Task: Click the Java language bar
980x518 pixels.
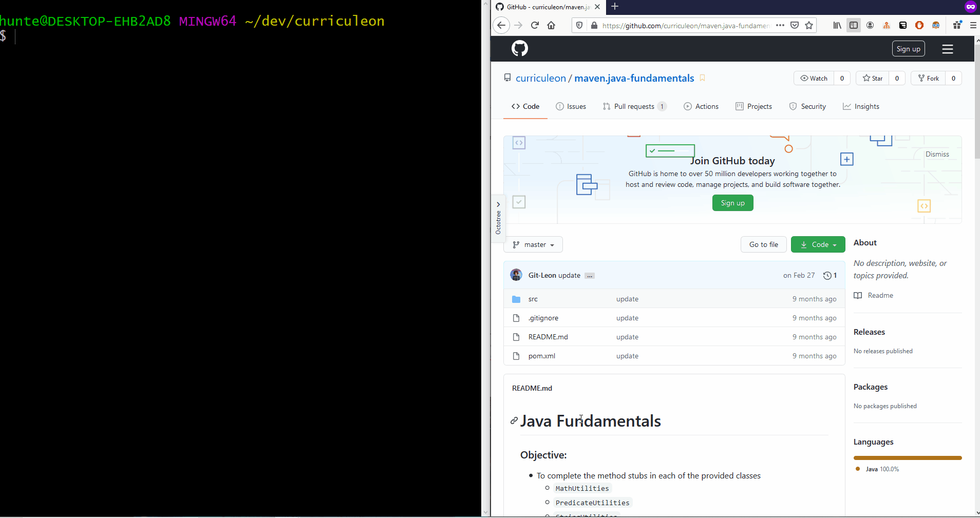Action: coord(908,458)
